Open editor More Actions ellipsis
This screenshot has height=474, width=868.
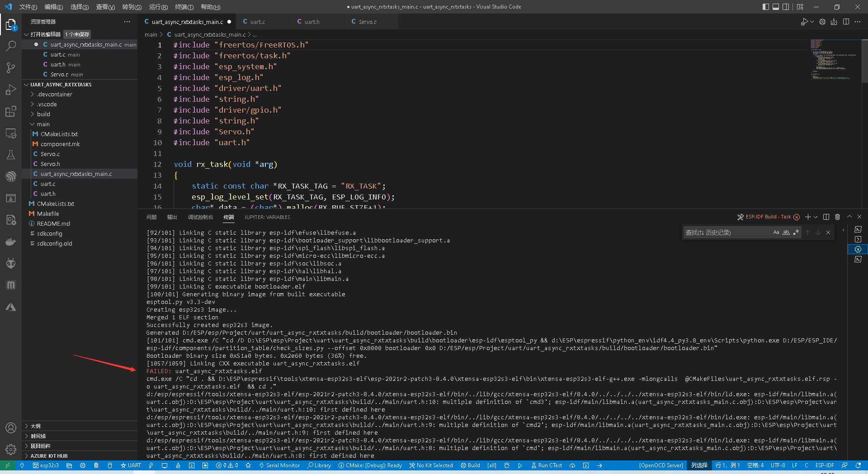(x=858, y=22)
